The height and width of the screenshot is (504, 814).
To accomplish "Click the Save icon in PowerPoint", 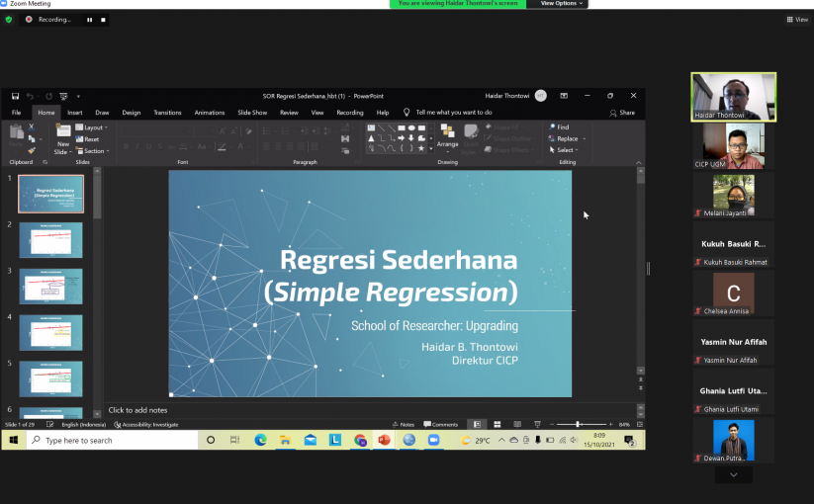I will (x=16, y=96).
